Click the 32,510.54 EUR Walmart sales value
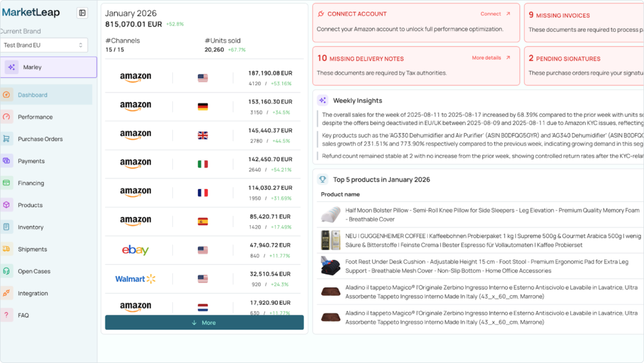 point(270,274)
